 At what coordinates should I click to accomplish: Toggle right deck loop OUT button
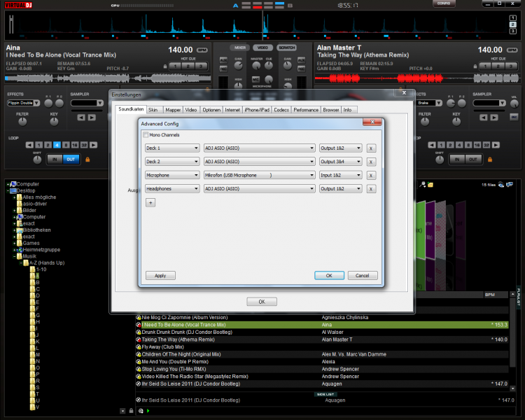pyautogui.click(x=472, y=160)
